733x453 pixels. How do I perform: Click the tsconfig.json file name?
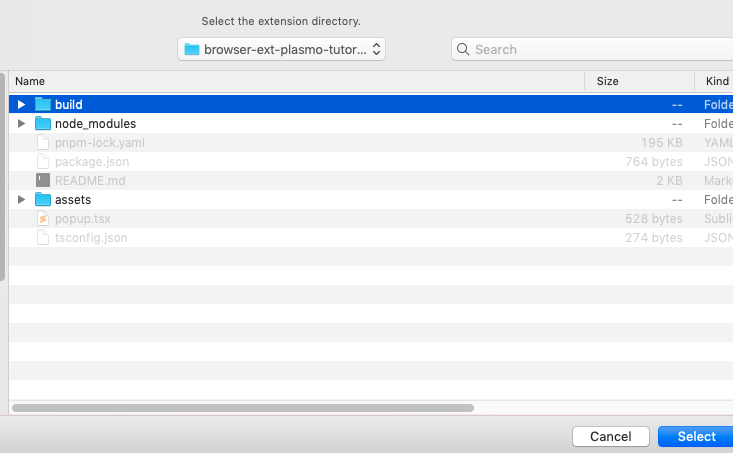pyautogui.click(x=91, y=237)
